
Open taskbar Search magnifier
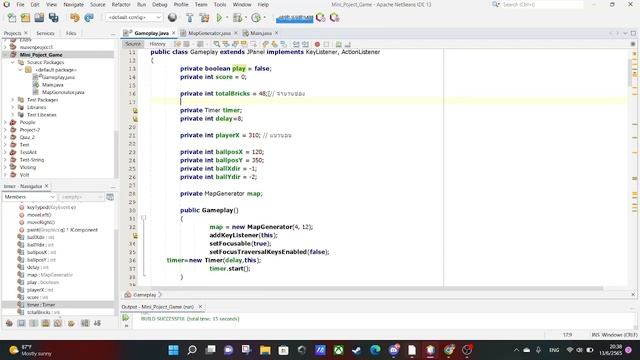coord(192,350)
